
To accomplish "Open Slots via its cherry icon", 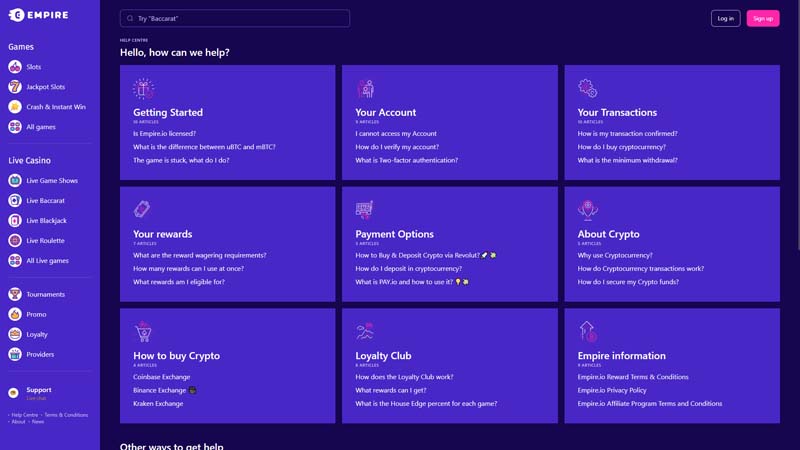I will [x=15, y=67].
